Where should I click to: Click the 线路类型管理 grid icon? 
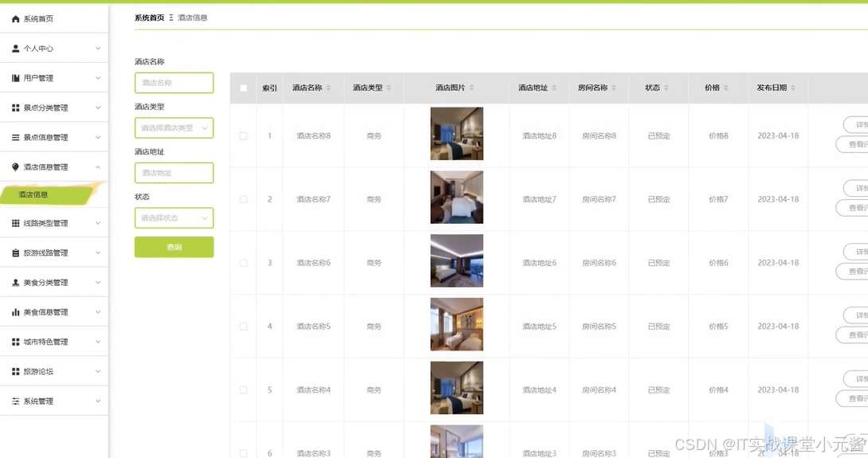tap(15, 223)
